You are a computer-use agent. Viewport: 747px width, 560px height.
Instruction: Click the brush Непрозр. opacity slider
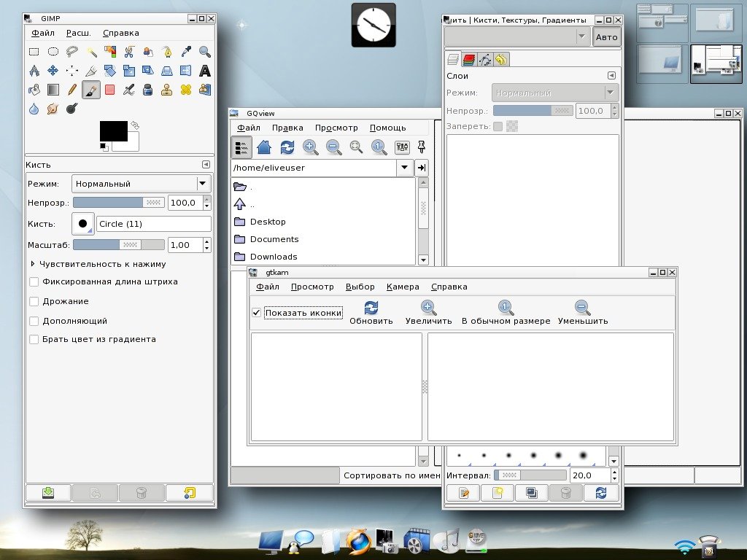(x=119, y=203)
